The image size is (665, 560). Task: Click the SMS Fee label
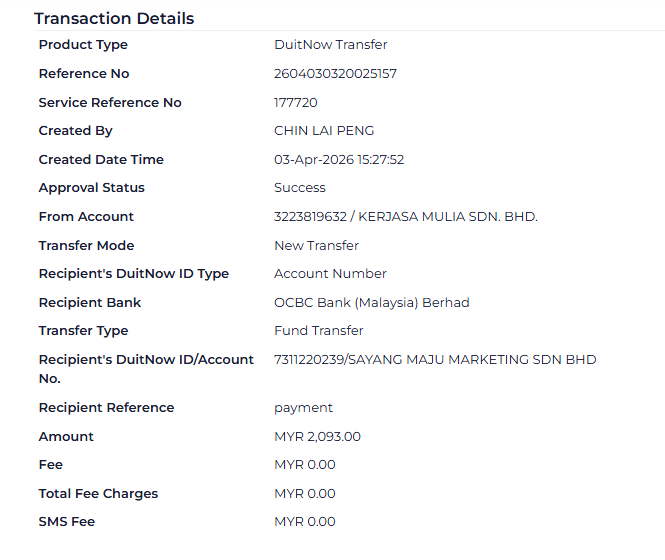tap(67, 522)
